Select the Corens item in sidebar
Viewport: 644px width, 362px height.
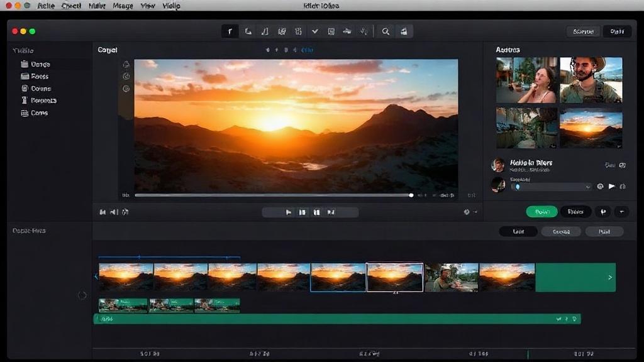coord(36,88)
